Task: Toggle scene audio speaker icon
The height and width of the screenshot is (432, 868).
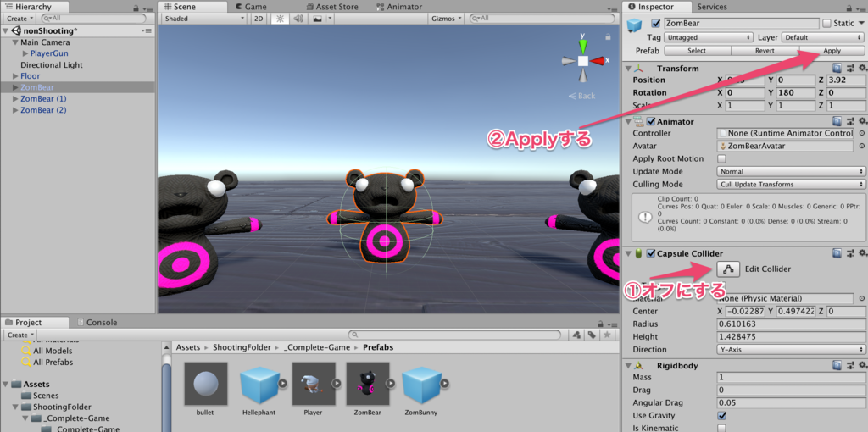Action: click(298, 19)
